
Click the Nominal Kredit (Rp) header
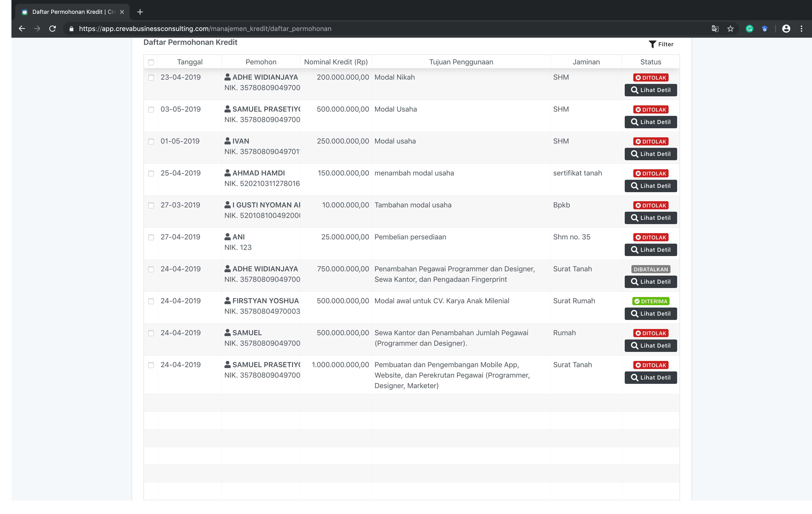(x=336, y=62)
